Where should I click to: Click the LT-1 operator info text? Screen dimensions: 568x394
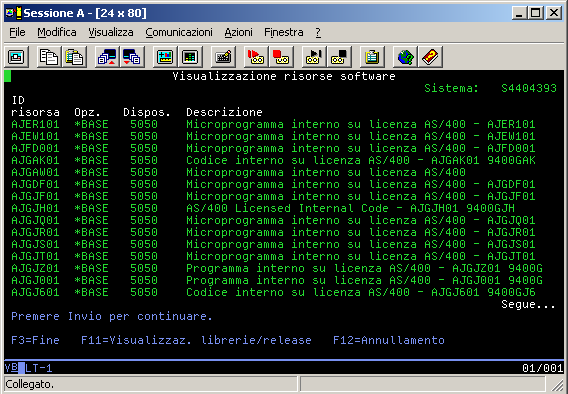click(x=39, y=368)
